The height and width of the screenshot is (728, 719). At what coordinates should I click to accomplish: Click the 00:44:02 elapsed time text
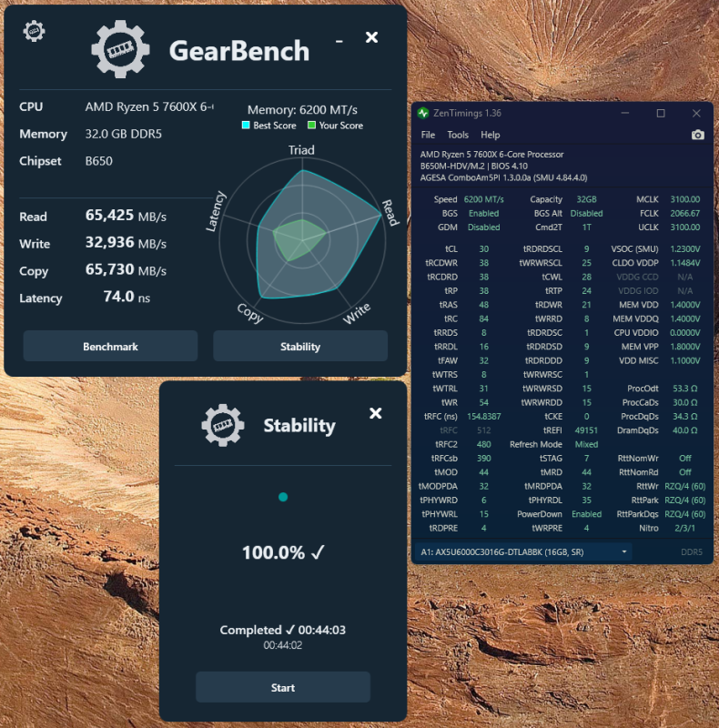283,645
